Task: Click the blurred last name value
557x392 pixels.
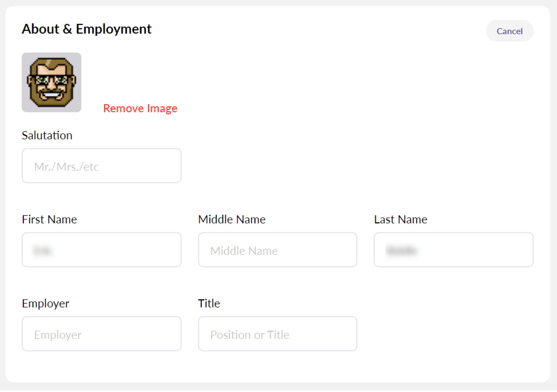Action: click(x=402, y=250)
